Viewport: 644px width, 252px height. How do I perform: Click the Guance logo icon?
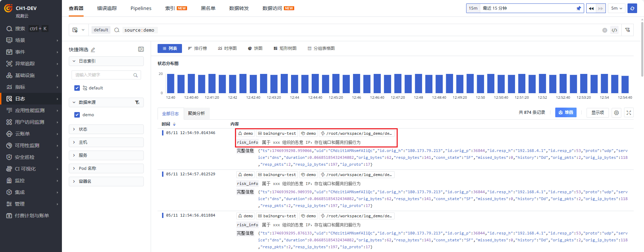(x=8, y=8)
